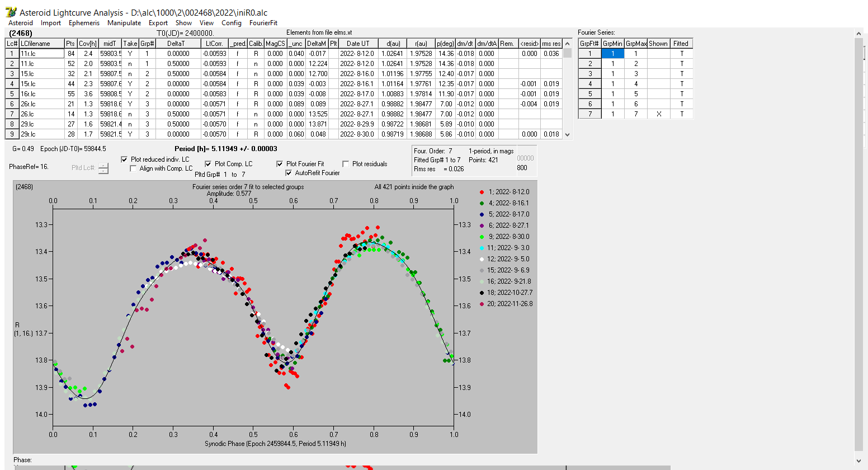Select file cell 11.lc

coord(41,64)
